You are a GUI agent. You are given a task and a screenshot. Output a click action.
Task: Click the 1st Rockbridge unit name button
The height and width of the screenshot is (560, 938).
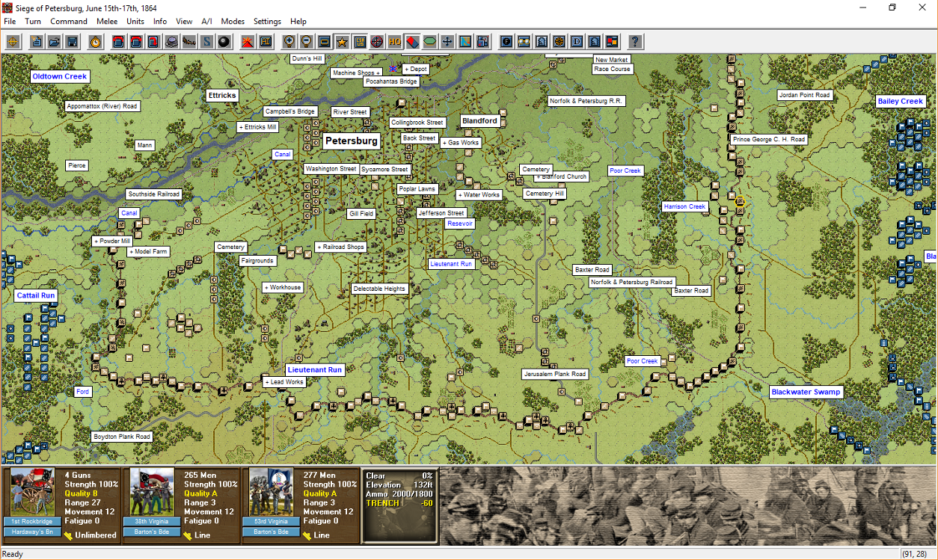[x=32, y=521]
